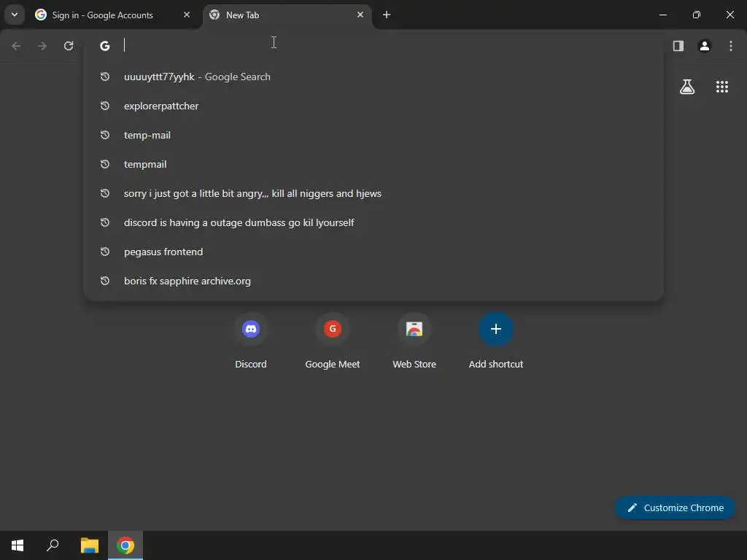The height and width of the screenshot is (560, 747).
Task: Open the Discord shortcut
Action: coord(251,341)
